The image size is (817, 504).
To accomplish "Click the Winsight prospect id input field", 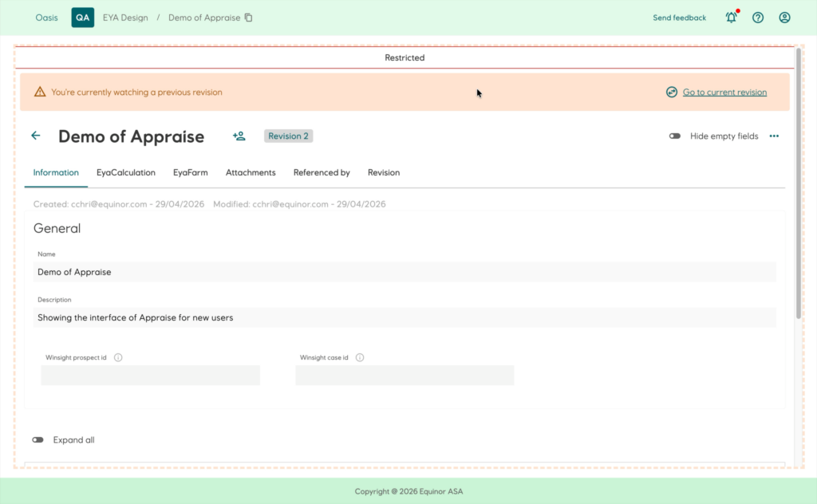I will click(151, 376).
